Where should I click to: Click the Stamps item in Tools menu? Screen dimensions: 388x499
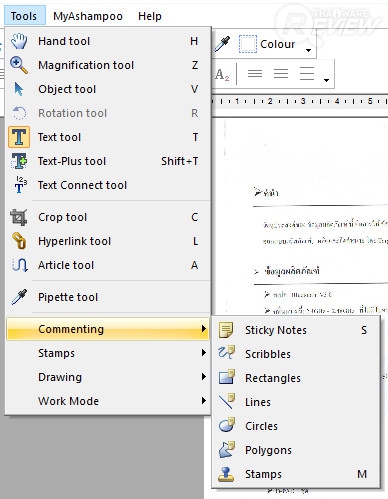[108, 353]
